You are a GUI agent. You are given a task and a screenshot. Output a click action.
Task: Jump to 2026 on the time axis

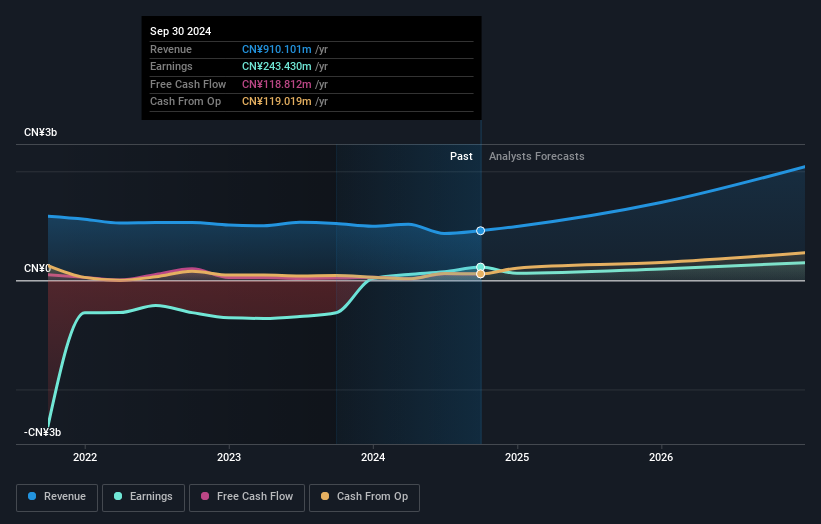(x=661, y=458)
